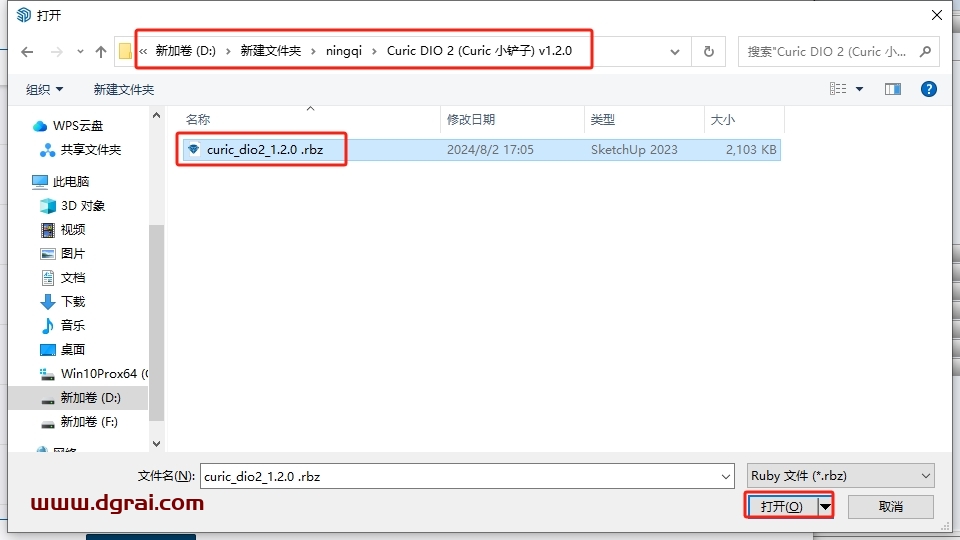Image resolution: width=960 pixels, height=540 pixels.
Task: Refresh the current folder
Action: coord(709,52)
